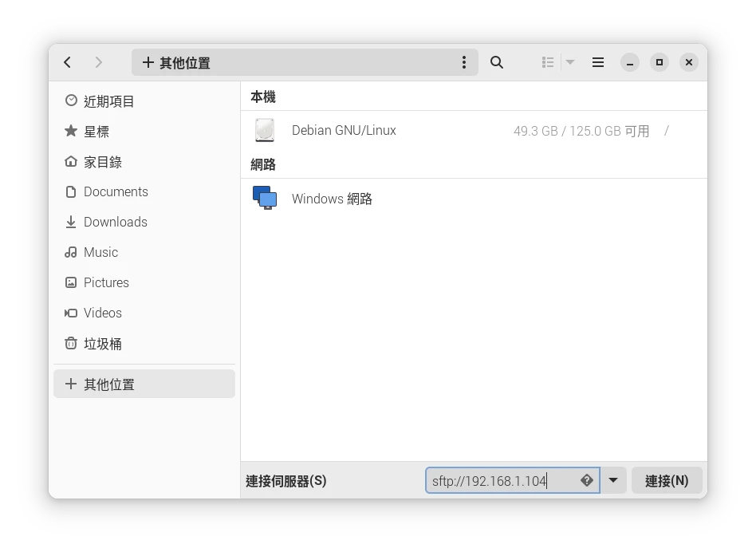This screenshot has height=552, width=756.
Task: Open Pictures in sidebar
Action: 144,282
